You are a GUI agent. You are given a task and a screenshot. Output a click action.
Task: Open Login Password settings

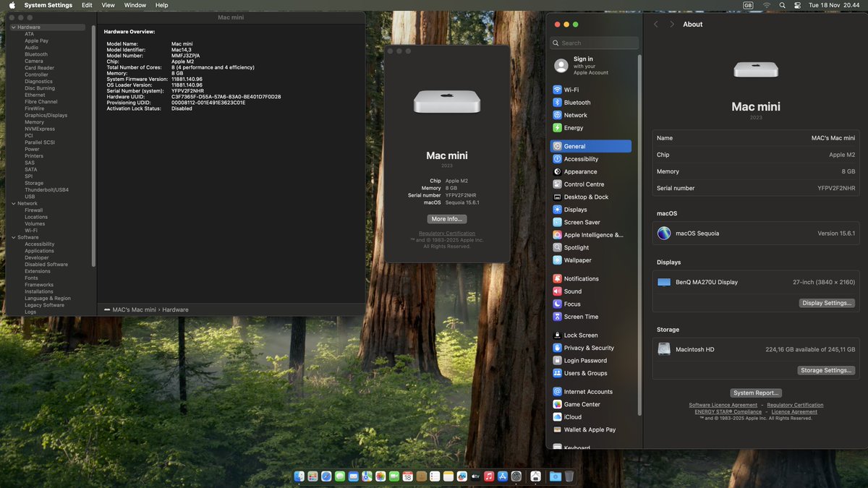click(x=591, y=361)
